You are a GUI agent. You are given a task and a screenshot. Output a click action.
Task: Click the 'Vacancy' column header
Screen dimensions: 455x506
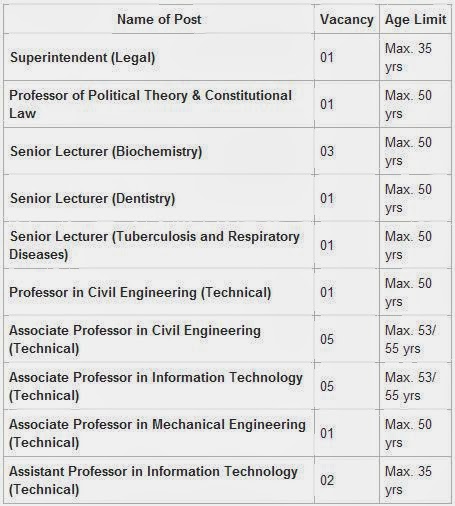point(347,19)
